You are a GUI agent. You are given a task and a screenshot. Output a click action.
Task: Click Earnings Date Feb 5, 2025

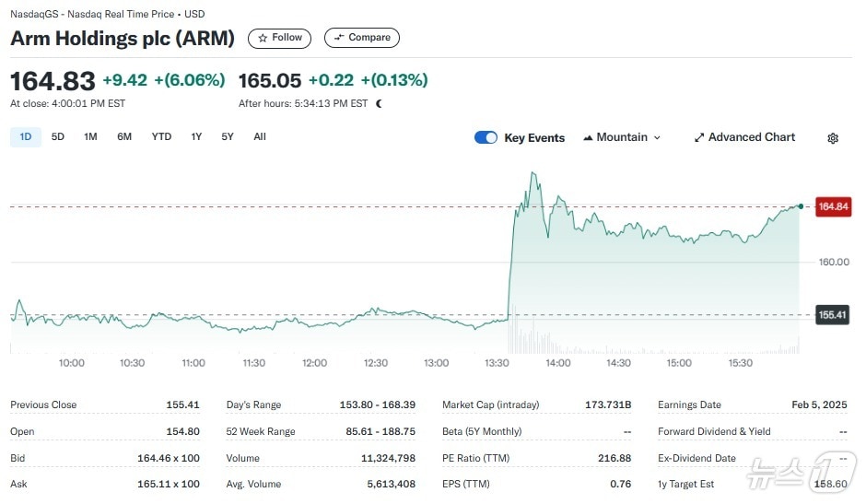click(819, 404)
